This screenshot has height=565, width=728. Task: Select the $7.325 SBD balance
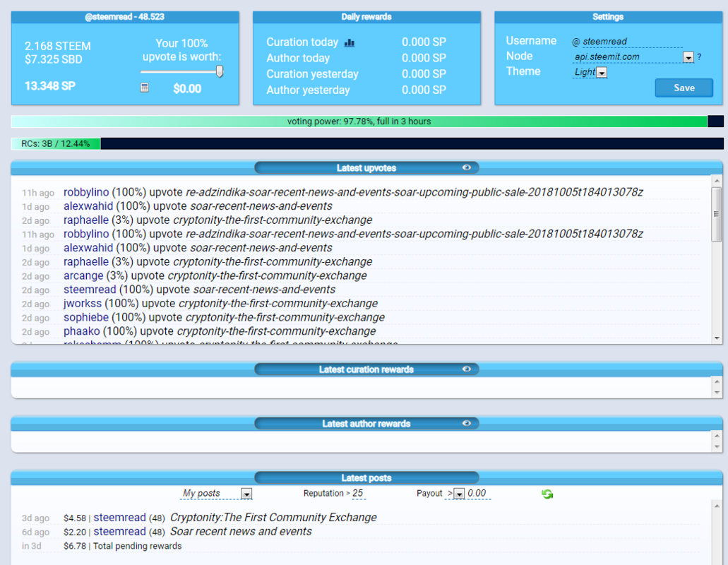point(54,59)
